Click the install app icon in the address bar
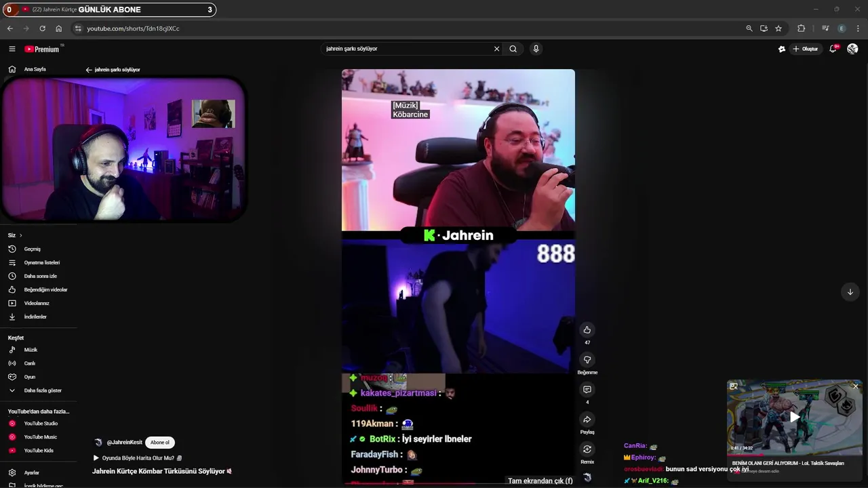Viewport: 868px width, 488px height. 764,28
